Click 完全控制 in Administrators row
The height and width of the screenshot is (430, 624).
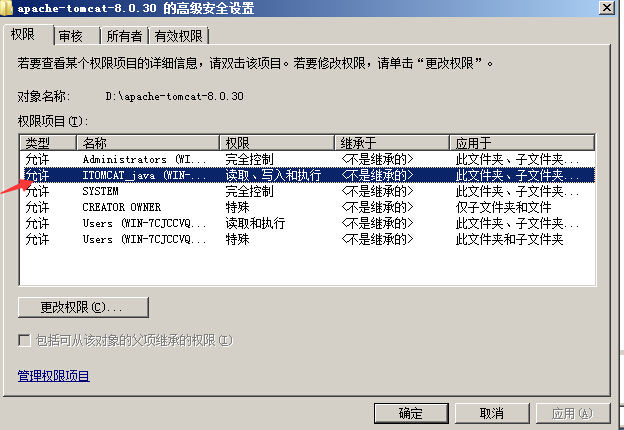tap(250, 160)
